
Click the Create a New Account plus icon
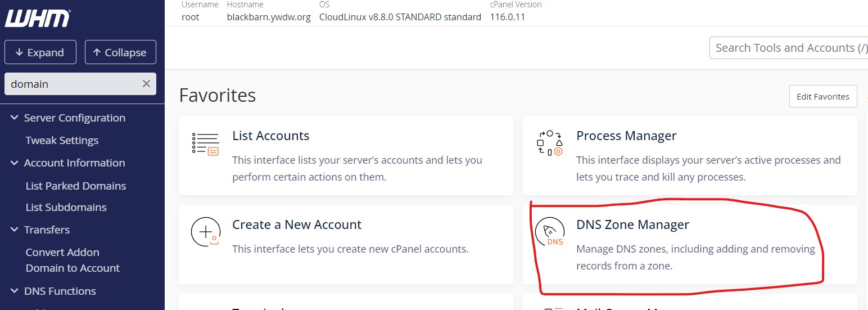pos(205,232)
